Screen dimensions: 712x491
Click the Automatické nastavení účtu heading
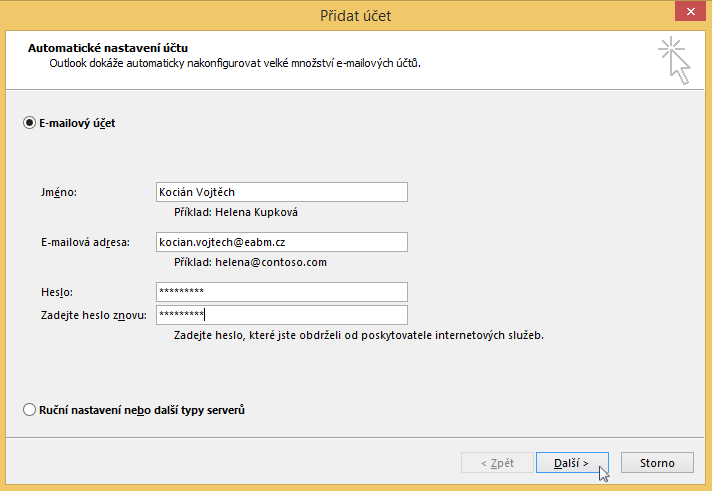coord(108,48)
